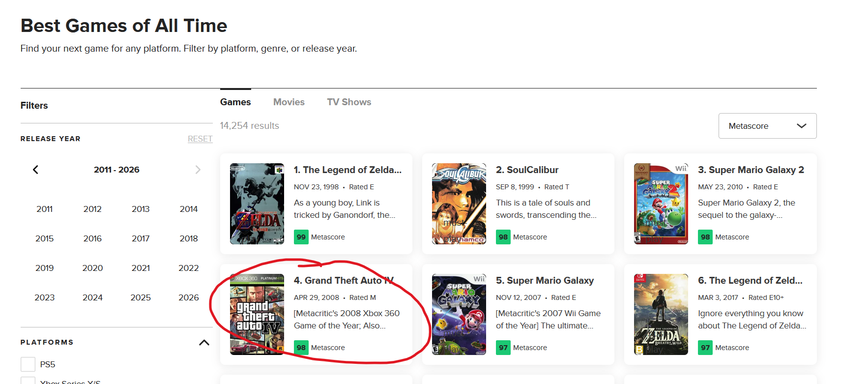Filter by release year 2018
868x384 pixels.
coord(189,238)
